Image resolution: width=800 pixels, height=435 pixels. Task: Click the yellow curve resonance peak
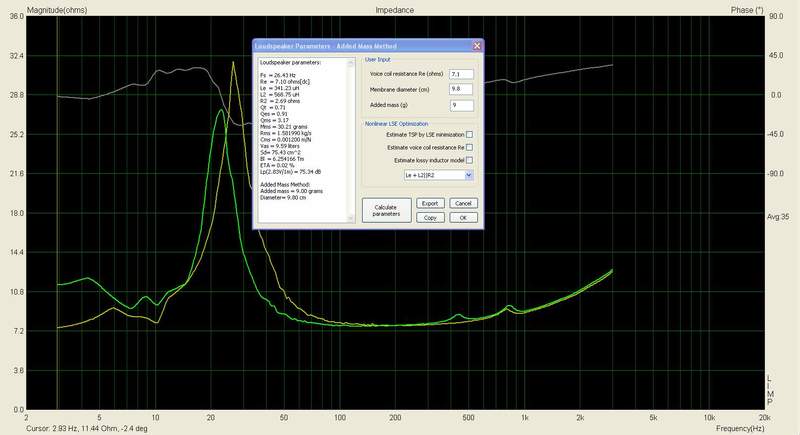click(233, 63)
